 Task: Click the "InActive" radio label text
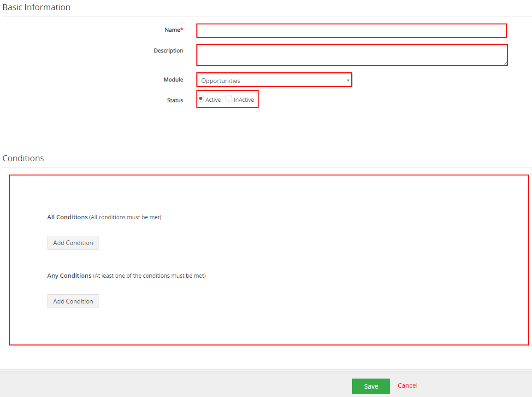(244, 100)
